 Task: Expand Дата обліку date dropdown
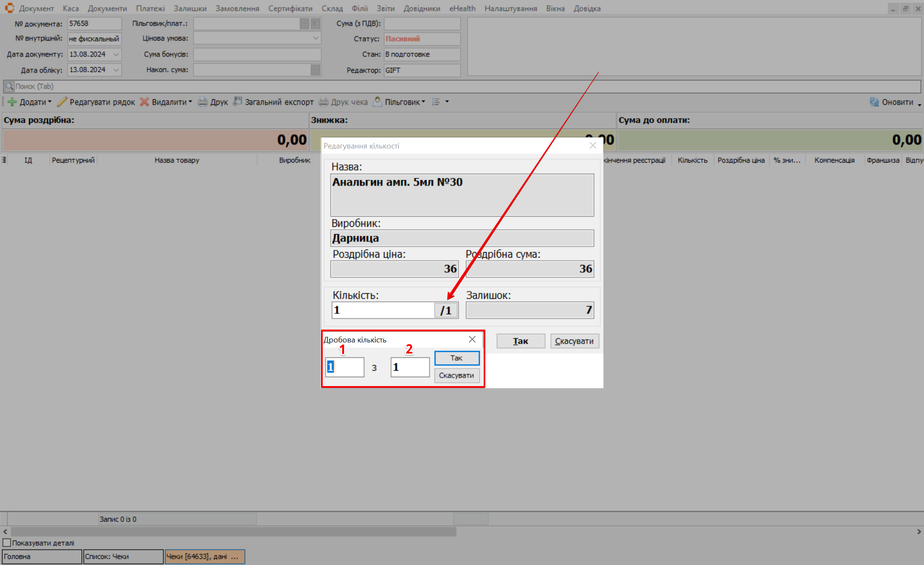[116, 70]
